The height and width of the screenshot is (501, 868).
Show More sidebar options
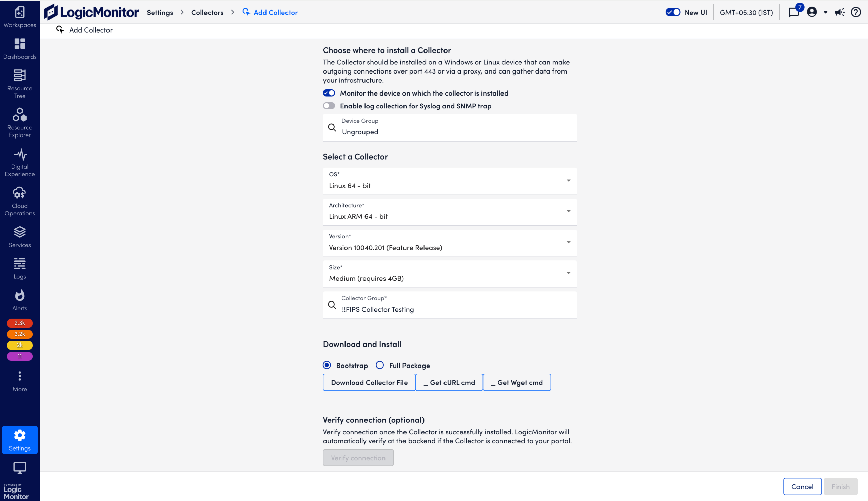tap(20, 381)
